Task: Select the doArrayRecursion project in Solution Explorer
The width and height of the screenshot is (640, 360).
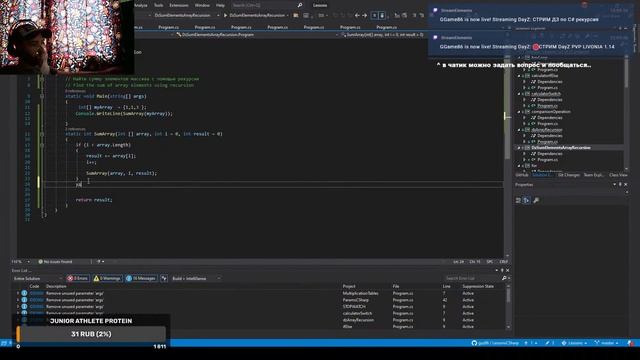Action: (547, 130)
